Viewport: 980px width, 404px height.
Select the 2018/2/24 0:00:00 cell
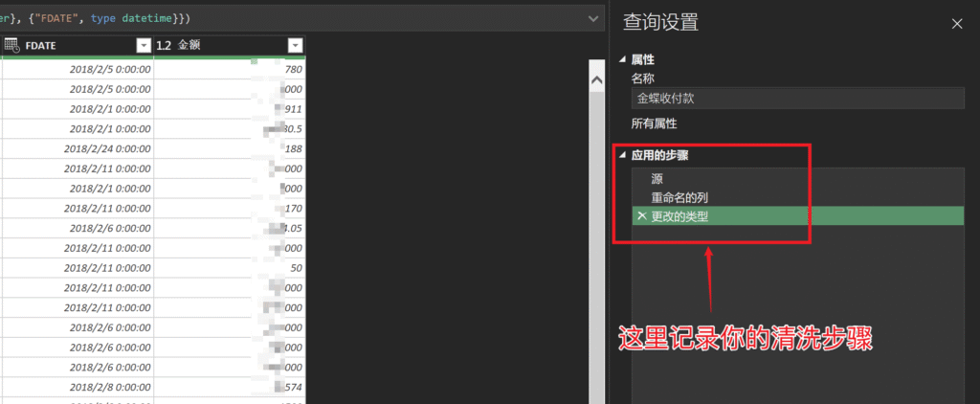coord(78,148)
